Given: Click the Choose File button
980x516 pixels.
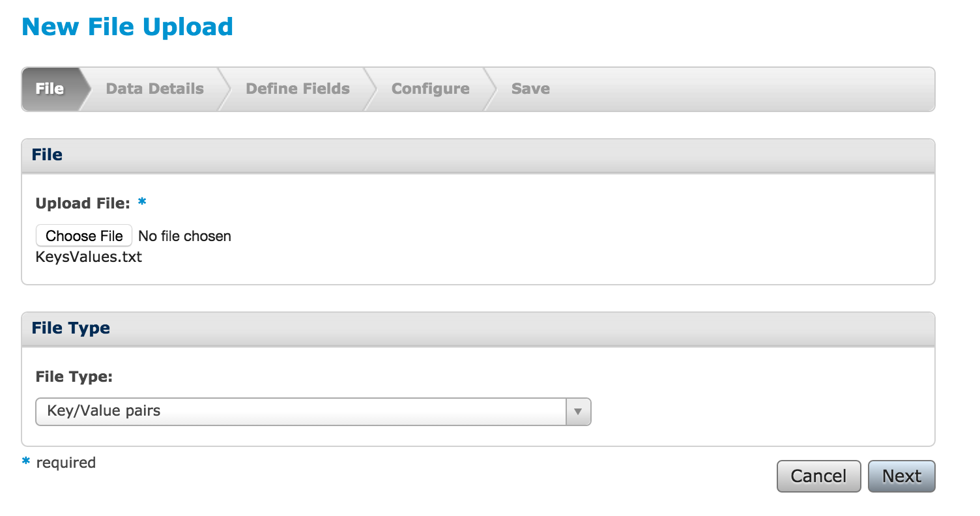Looking at the screenshot, I should (84, 236).
